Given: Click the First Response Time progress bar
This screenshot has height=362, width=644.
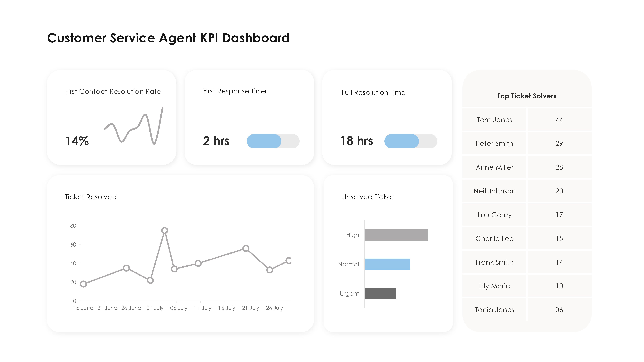Looking at the screenshot, I should [273, 141].
